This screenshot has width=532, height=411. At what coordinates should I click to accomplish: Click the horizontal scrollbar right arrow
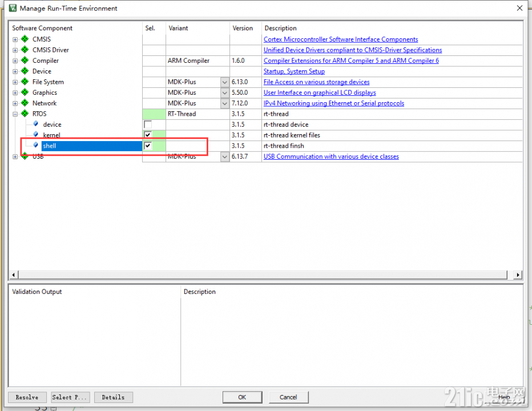(x=518, y=275)
